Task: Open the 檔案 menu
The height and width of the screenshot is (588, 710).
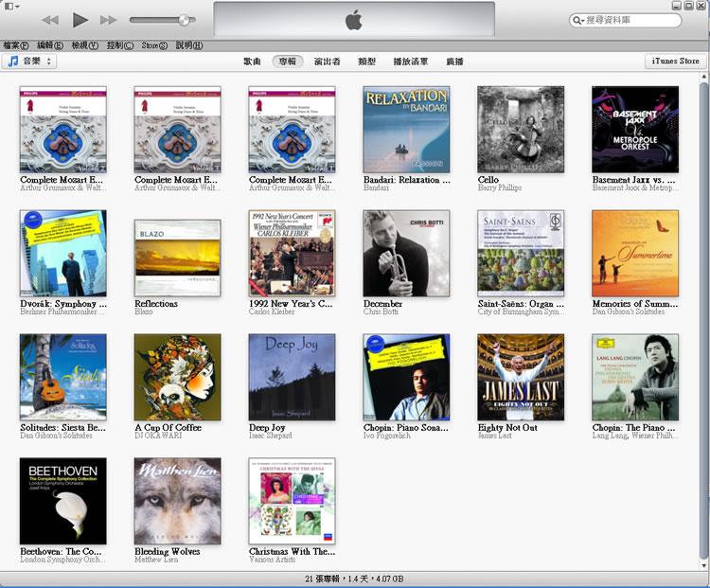Action: click(16, 45)
